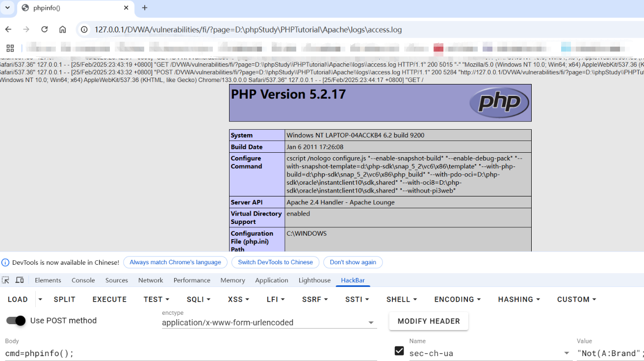Switch to the Network tab

151,280
